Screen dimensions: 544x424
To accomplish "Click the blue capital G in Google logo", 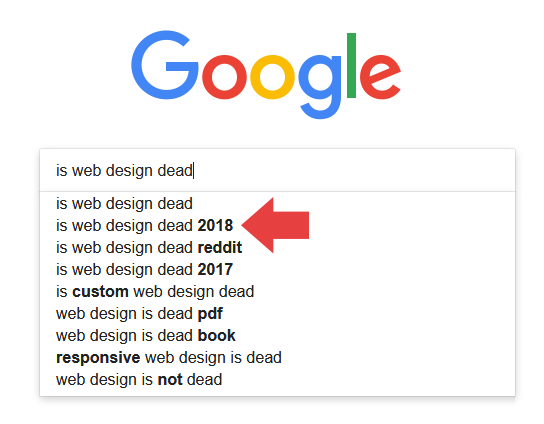I will 164,65.
